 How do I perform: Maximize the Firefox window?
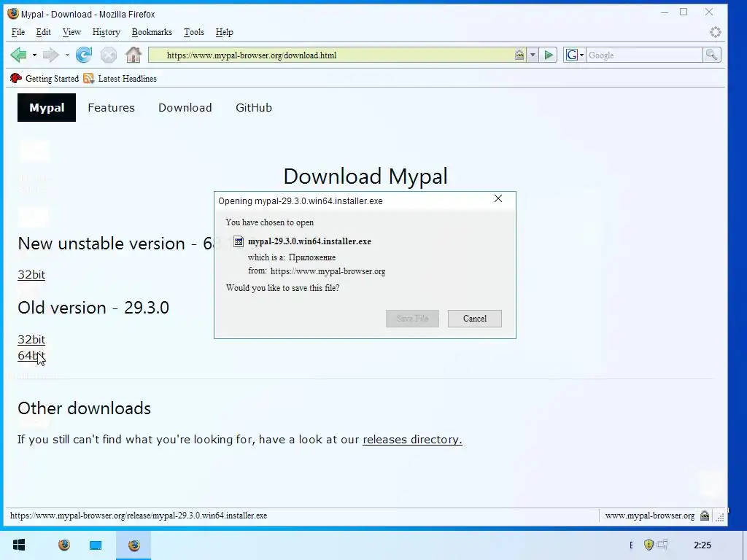pos(684,12)
